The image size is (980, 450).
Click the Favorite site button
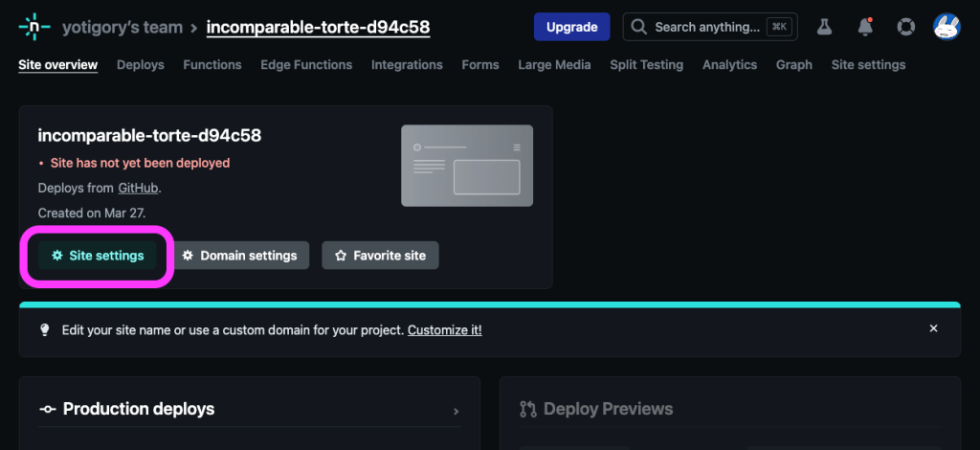pyautogui.click(x=380, y=256)
